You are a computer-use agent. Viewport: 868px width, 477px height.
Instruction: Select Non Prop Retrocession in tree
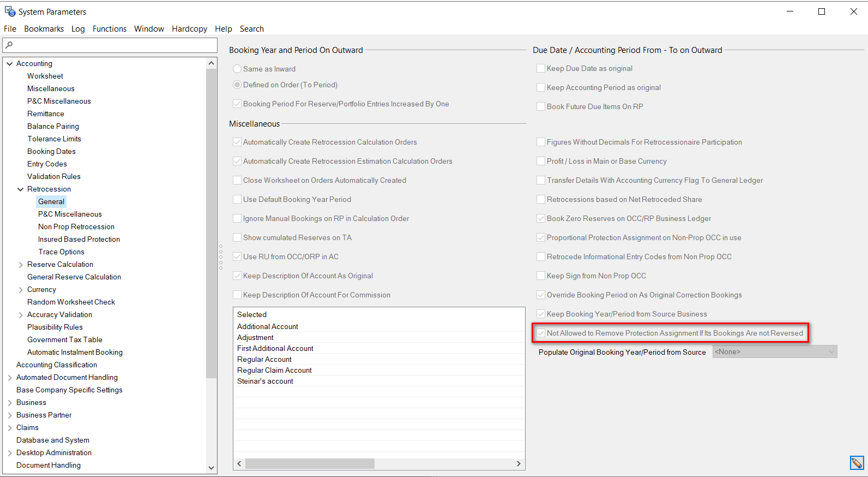[76, 227]
